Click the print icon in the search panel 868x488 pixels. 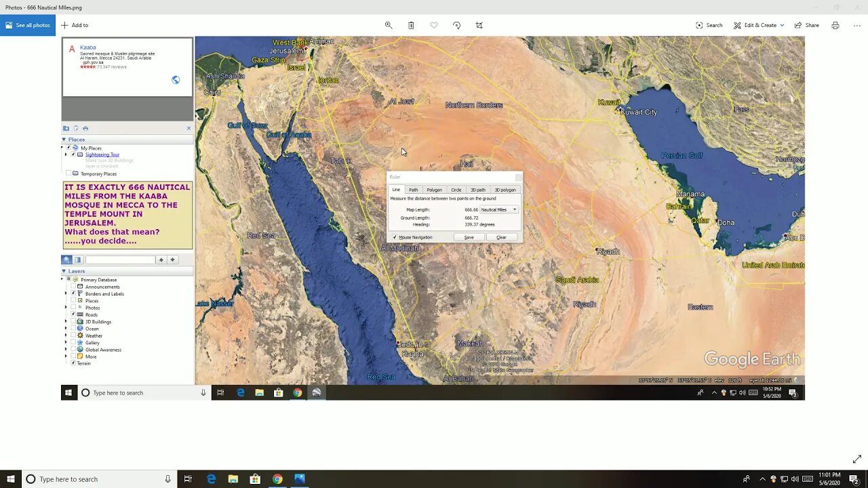coord(85,128)
